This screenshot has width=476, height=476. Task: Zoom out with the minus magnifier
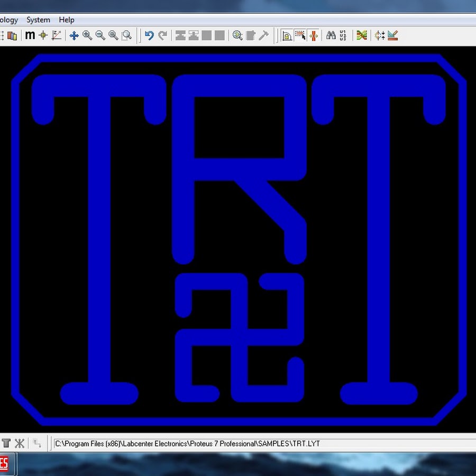pyautogui.click(x=100, y=35)
